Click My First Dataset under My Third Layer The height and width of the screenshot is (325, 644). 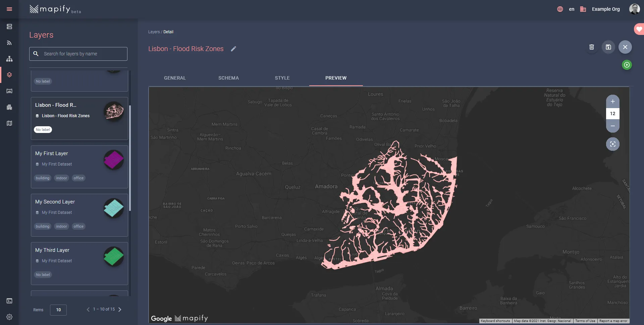tap(57, 261)
